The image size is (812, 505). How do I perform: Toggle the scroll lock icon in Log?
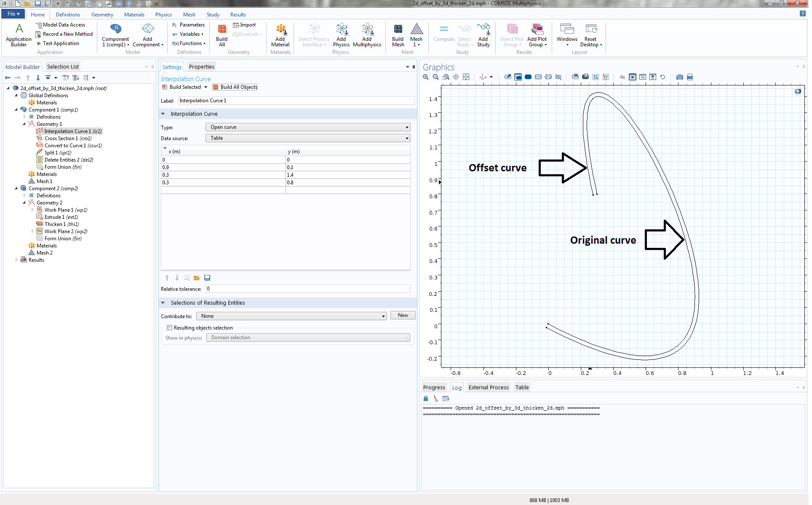pos(425,399)
